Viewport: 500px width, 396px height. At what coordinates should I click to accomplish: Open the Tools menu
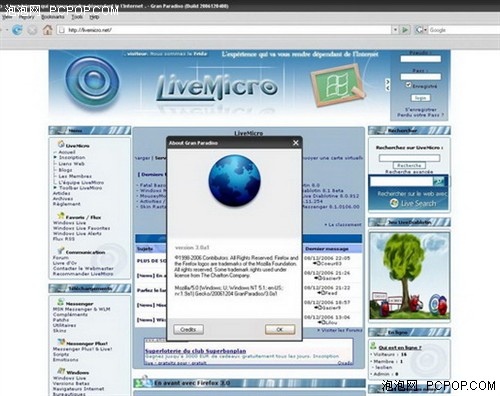tap(77, 17)
